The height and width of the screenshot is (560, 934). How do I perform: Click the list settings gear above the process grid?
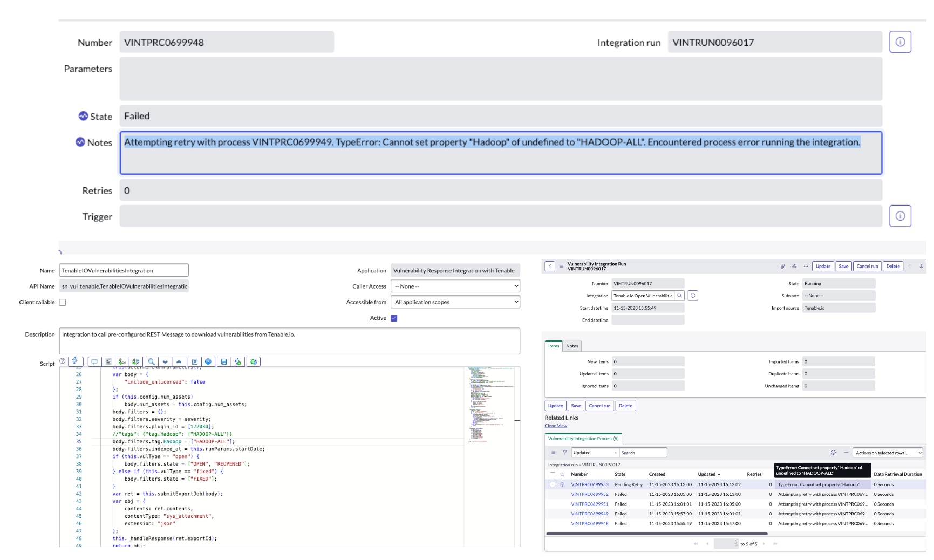(x=833, y=453)
